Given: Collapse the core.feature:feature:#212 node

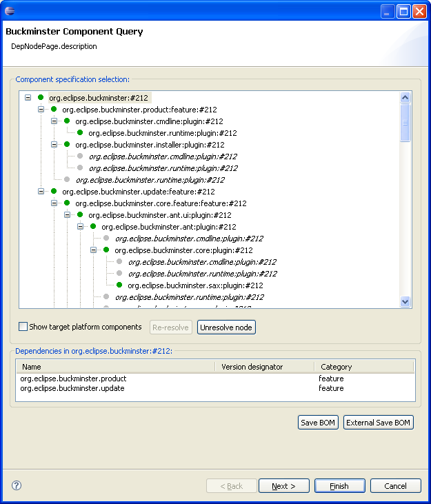Looking at the screenshot, I should point(54,203).
